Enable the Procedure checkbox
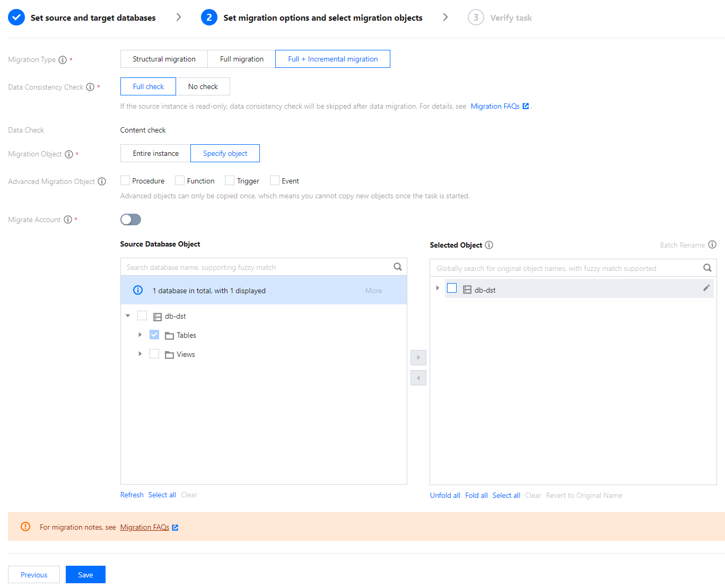 tap(126, 181)
